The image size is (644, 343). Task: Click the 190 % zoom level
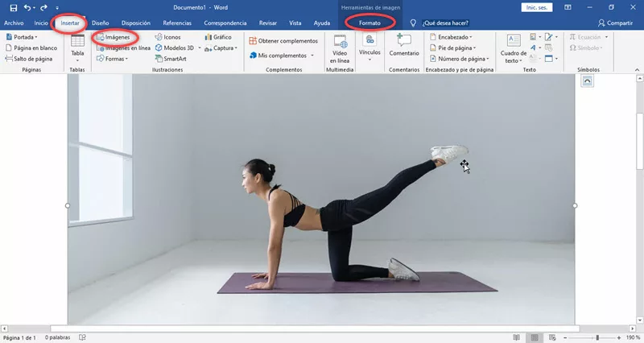pyautogui.click(x=633, y=337)
